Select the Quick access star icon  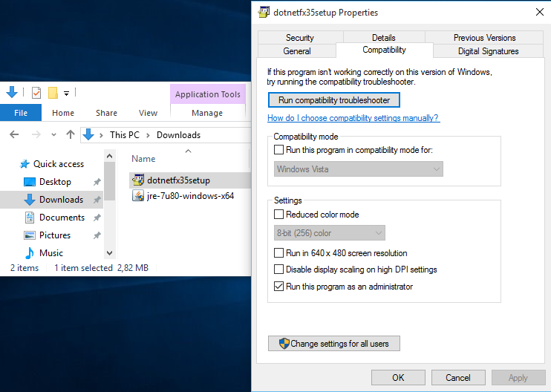[25, 164]
